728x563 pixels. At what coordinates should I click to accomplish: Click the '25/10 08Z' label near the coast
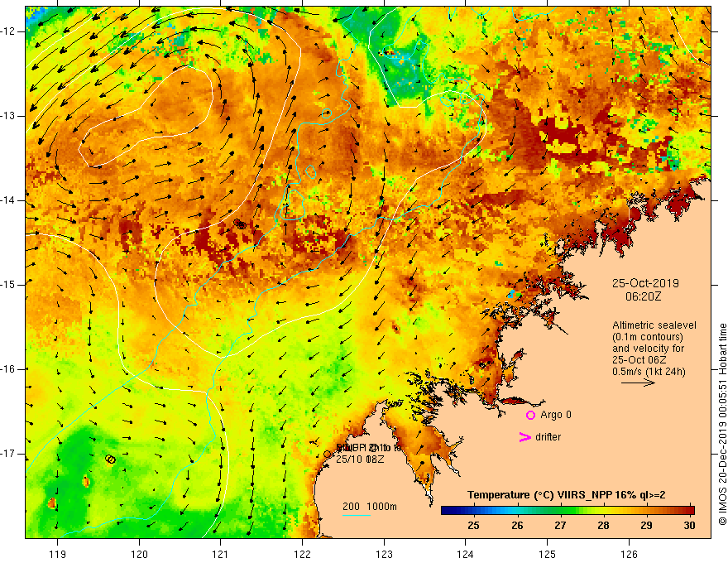click(x=360, y=460)
